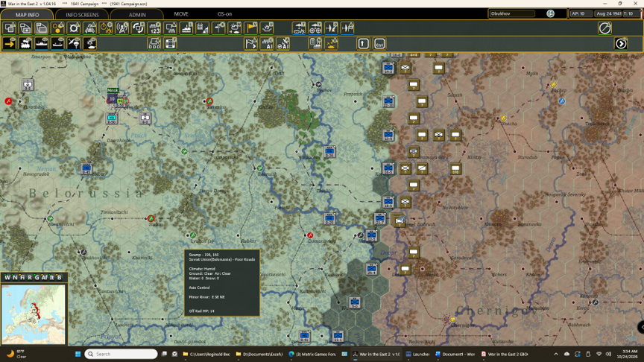Viewport: 644px width, 362px height.
Task: Click the Europe overview minimap
Action: coord(34,314)
